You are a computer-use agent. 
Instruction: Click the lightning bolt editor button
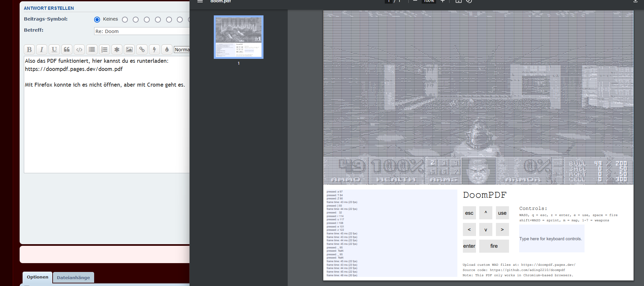point(154,50)
